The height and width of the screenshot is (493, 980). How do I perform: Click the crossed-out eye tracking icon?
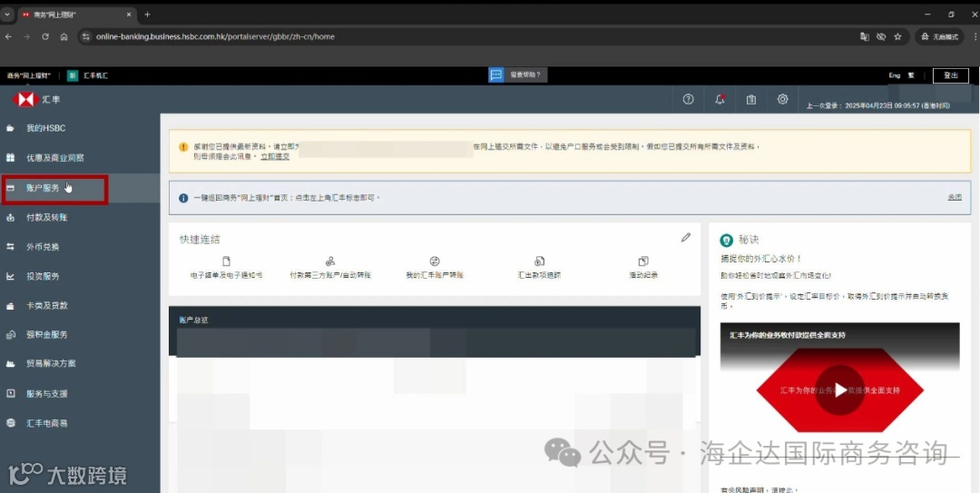click(x=881, y=37)
